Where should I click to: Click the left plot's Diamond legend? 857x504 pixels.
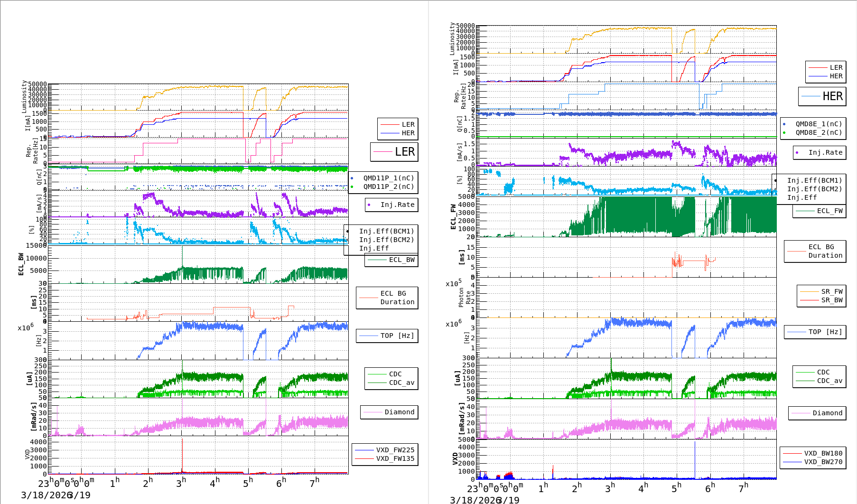click(x=389, y=412)
